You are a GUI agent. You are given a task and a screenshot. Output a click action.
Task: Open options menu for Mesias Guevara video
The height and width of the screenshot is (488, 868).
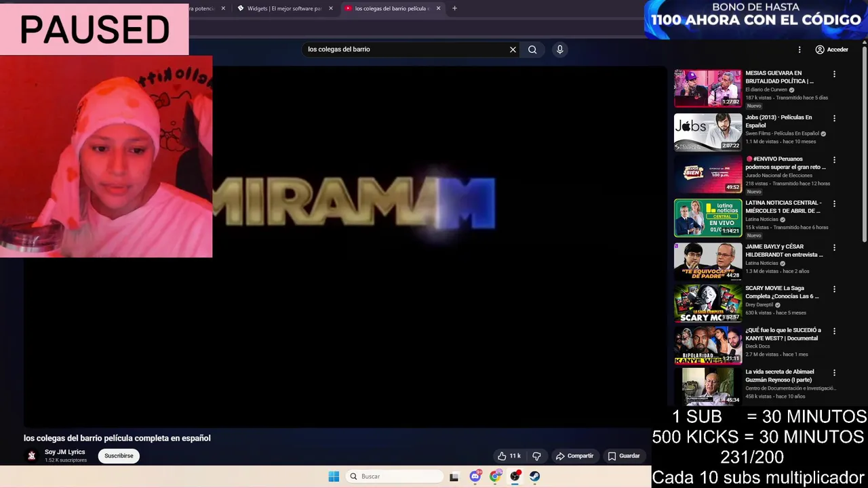[834, 74]
